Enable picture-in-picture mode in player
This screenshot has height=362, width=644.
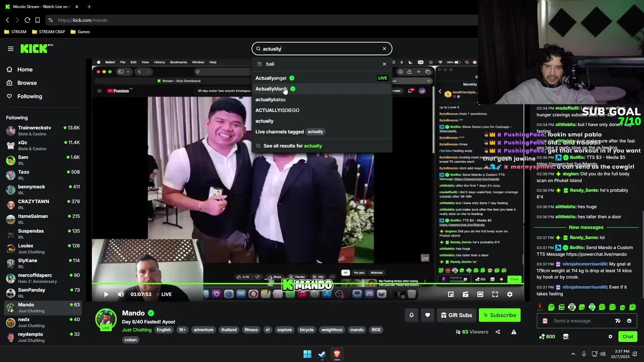pyautogui.click(x=451, y=294)
